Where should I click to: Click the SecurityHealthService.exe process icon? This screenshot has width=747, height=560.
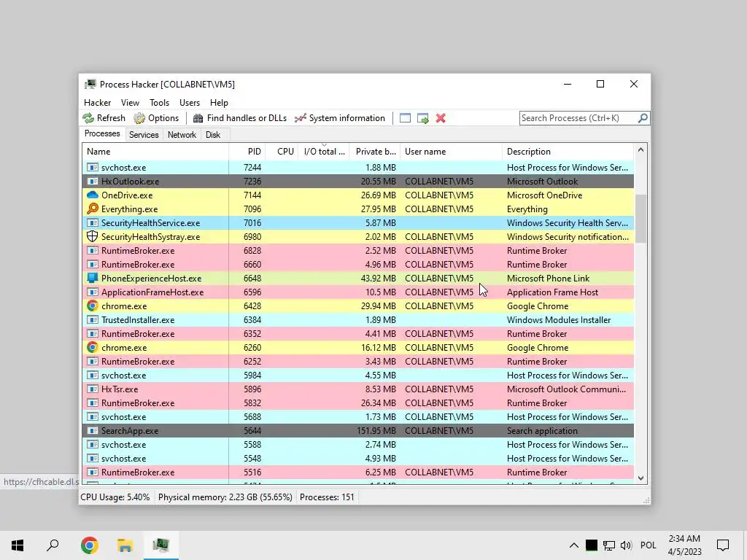[x=93, y=223]
